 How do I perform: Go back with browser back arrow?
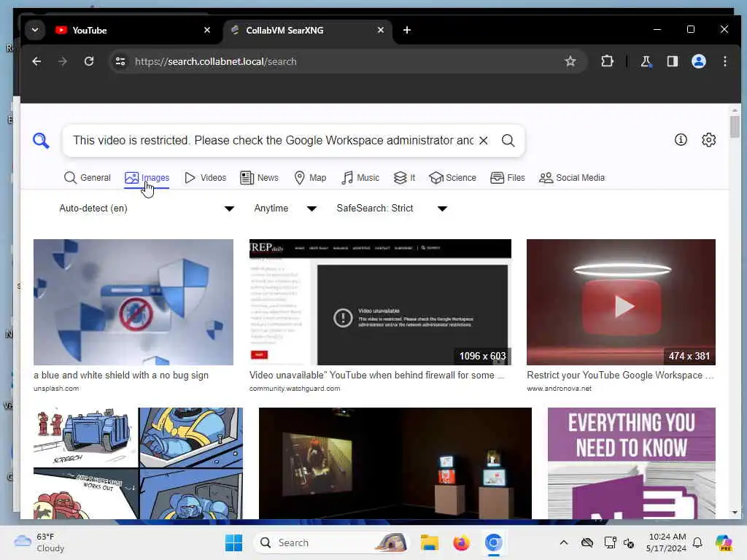36,61
